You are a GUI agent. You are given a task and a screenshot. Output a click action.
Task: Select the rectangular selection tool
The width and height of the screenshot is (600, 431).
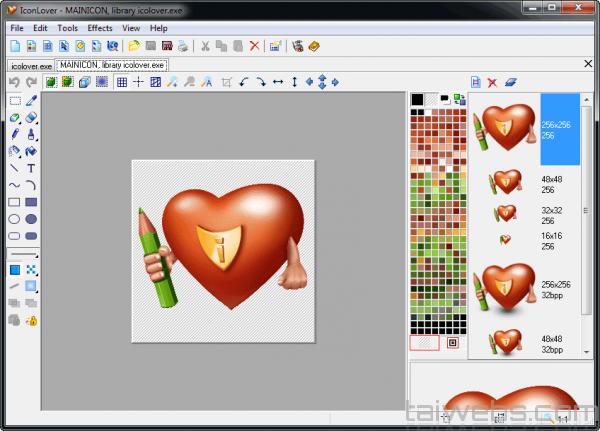(x=14, y=100)
